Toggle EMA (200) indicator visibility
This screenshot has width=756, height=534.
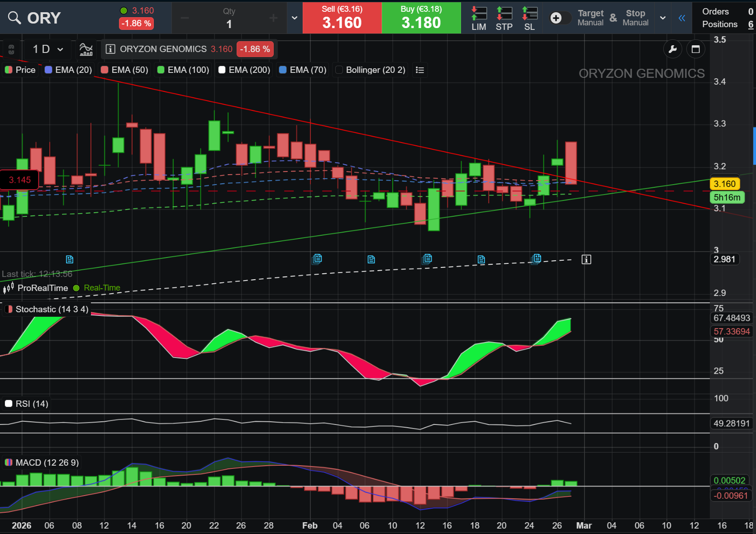(x=222, y=70)
